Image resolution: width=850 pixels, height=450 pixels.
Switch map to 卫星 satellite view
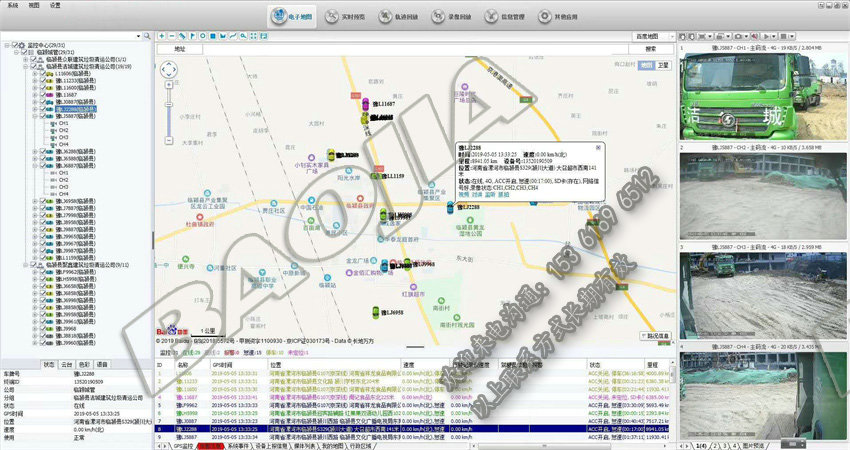coord(662,65)
